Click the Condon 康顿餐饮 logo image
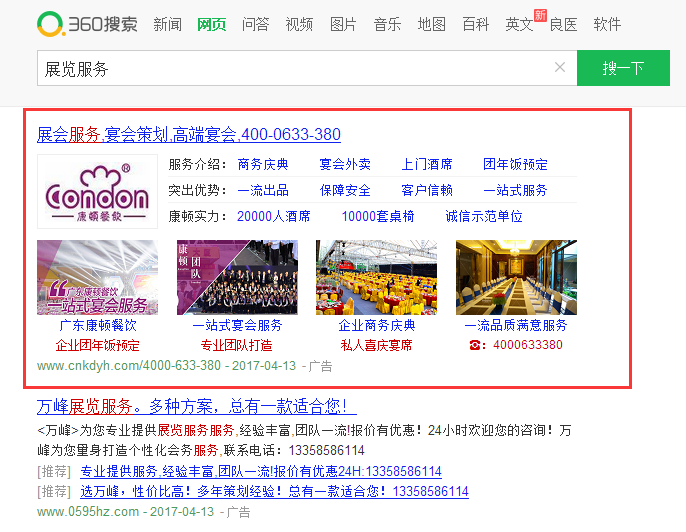The height and width of the screenshot is (532, 686). point(97,191)
